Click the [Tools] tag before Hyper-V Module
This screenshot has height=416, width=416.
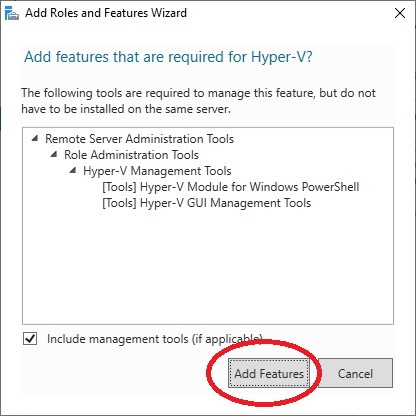click(119, 187)
